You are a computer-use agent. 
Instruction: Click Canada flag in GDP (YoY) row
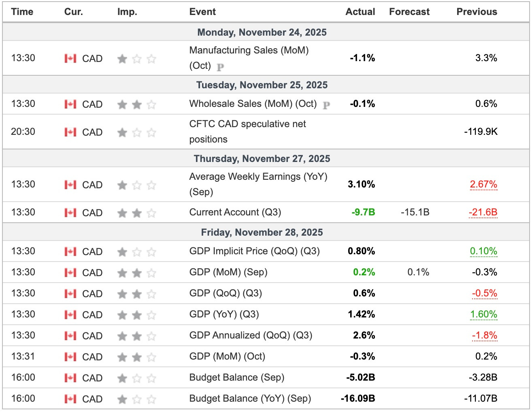70,315
